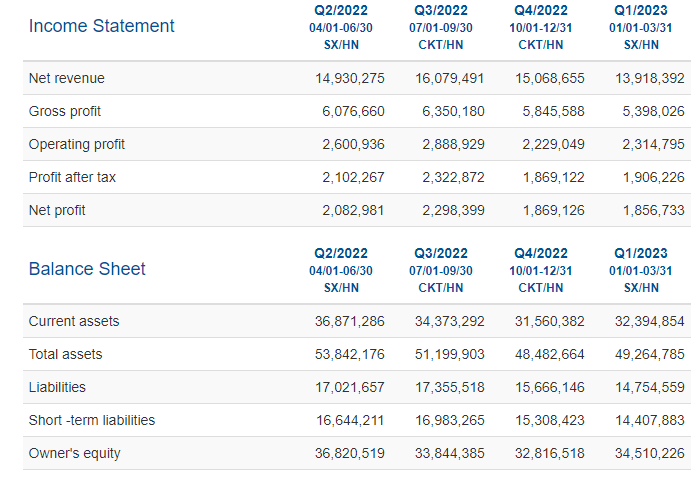The width and height of the screenshot is (700, 477).
Task: Select Q1/2023 column header in Income Statement
Action: tap(641, 10)
